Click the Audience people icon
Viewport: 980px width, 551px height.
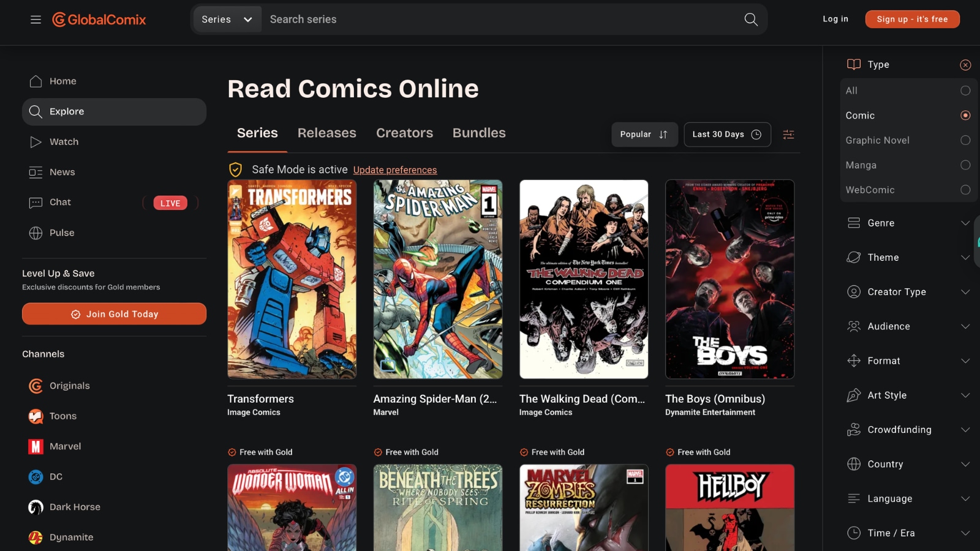point(854,326)
